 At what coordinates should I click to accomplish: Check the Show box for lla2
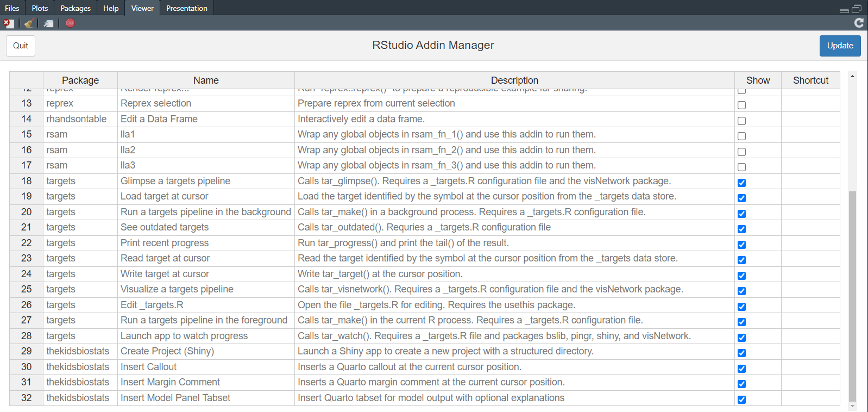click(741, 152)
